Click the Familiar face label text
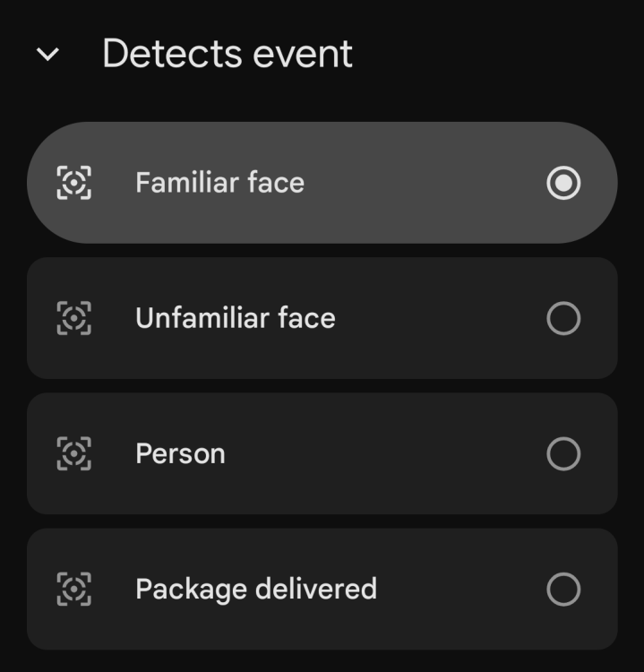This screenshot has width=644, height=672. pyautogui.click(x=219, y=183)
